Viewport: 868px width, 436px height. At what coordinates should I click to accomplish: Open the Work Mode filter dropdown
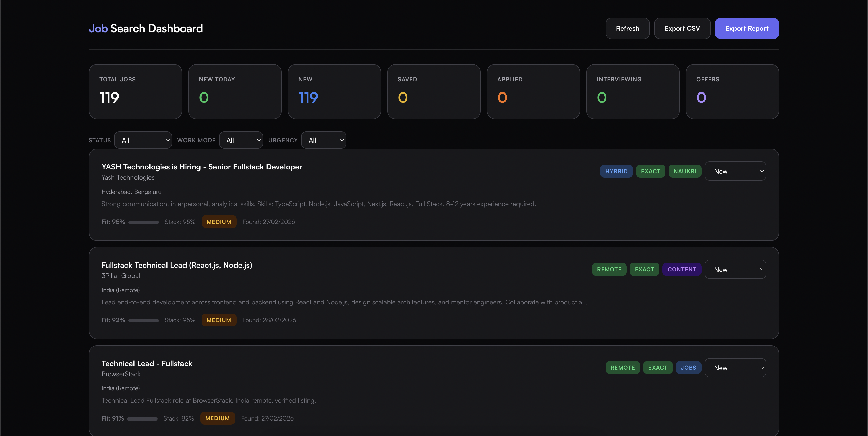pyautogui.click(x=241, y=140)
